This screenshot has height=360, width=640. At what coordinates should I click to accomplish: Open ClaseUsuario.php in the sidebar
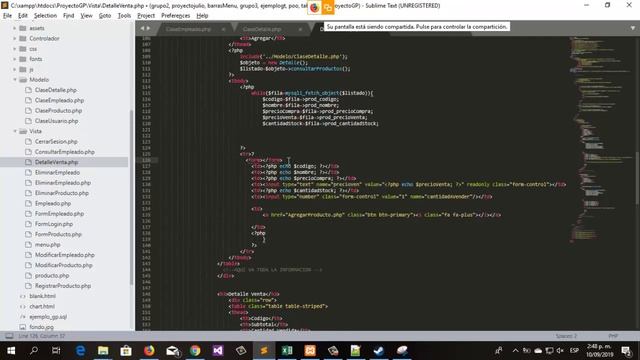(56, 121)
